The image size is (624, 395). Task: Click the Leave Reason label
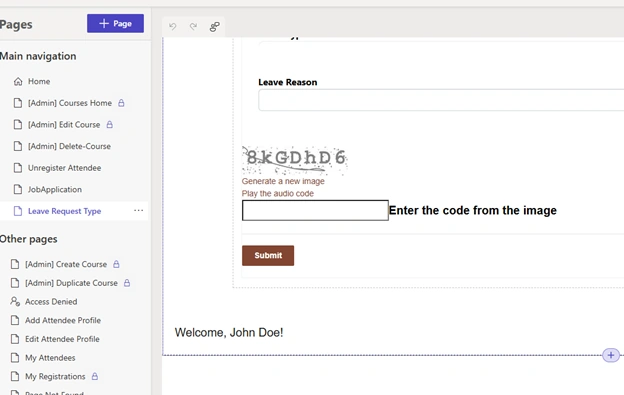(x=288, y=82)
